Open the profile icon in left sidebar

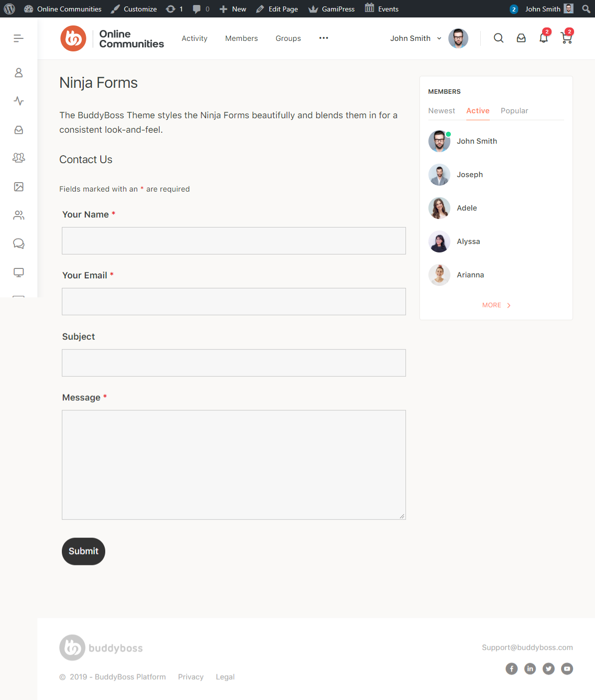[x=18, y=72]
